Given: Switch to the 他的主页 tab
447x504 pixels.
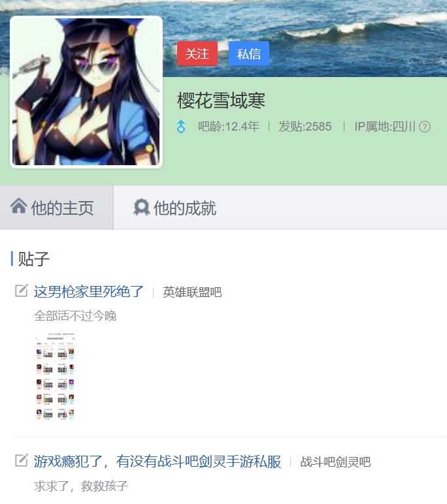Looking at the screenshot, I should [57, 208].
